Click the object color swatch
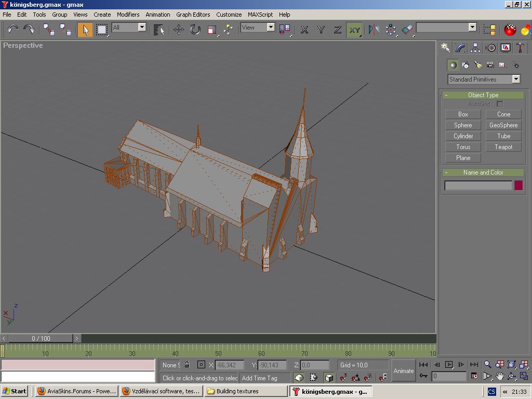This screenshot has width=532, height=399. tap(518, 185)
